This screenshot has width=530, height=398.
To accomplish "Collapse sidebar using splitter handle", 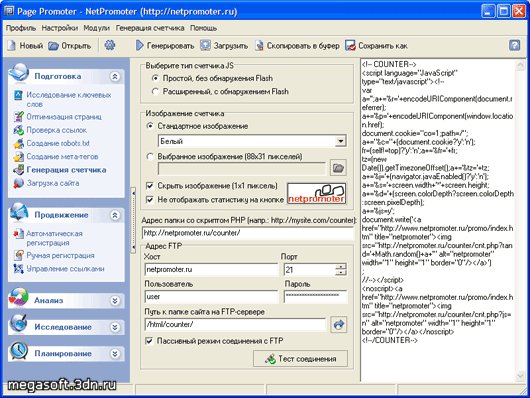I will coord(134,220).
